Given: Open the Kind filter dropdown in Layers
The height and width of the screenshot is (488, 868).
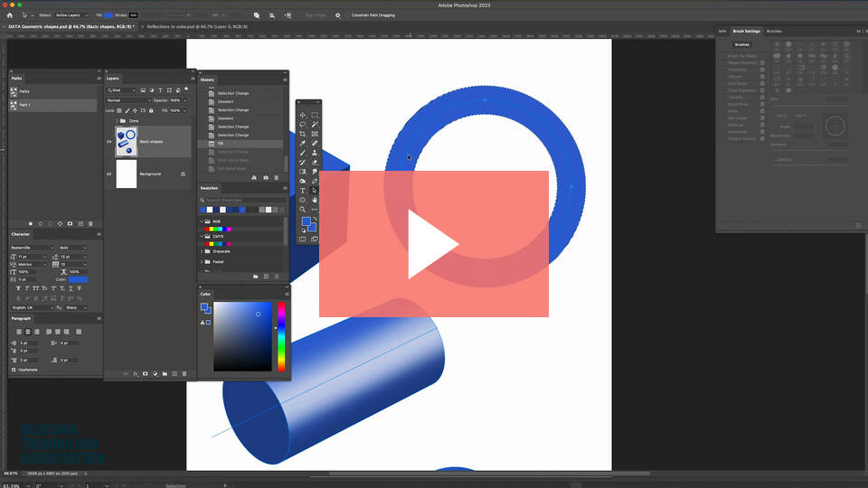Looking at the screenshot, I should tap(122, 90).
